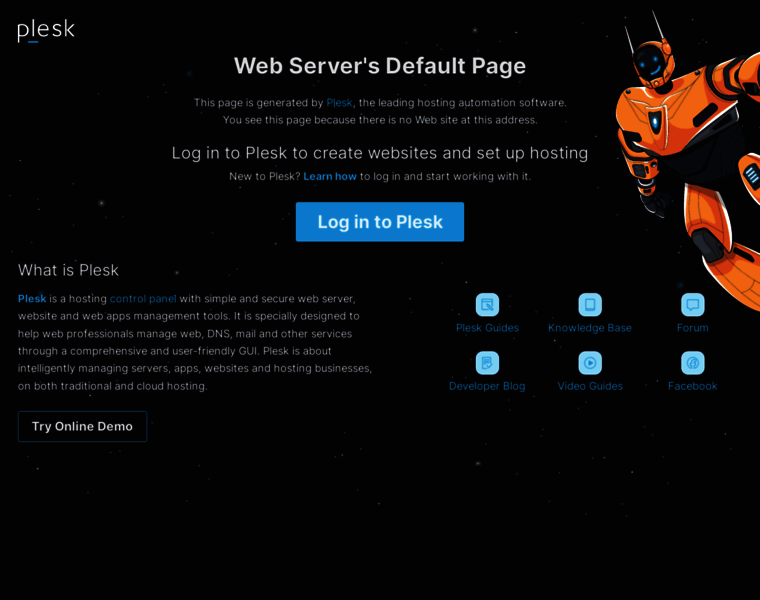Click the Facebook text link
Image resolution: width=760 pixels, height=600 pixels.
[x=692, y=386]
